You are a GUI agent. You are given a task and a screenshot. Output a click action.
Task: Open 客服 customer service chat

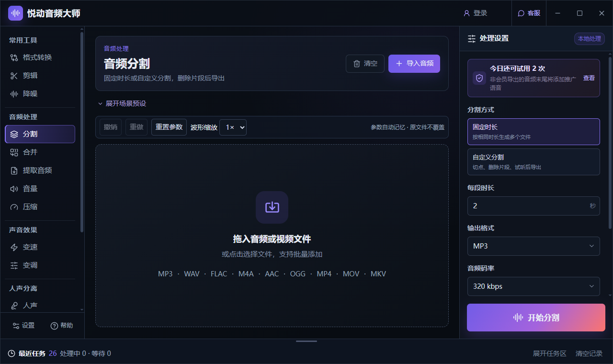tap(529, 13)
